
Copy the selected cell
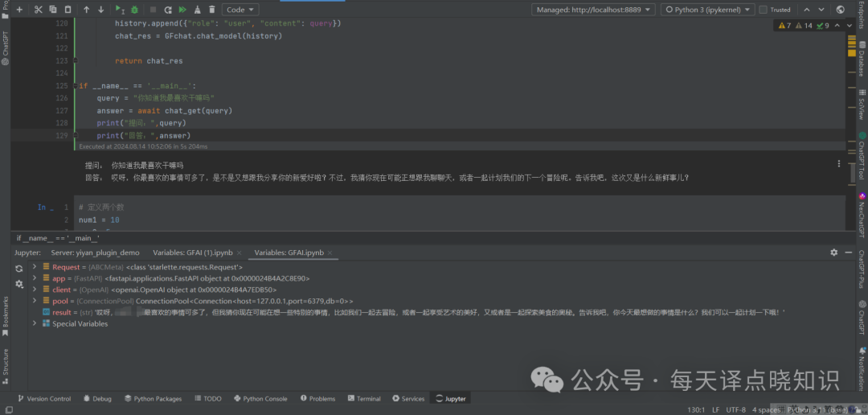coord(53,10)
